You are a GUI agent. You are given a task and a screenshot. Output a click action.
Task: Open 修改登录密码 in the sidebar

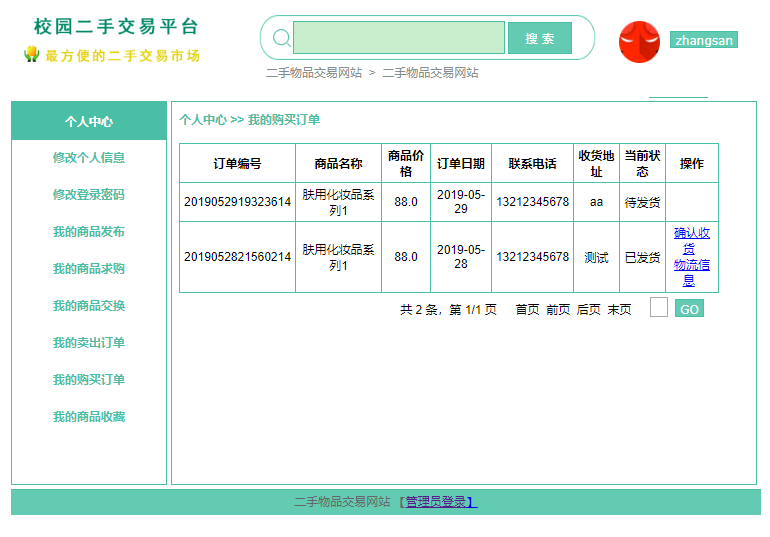[89, 194]
